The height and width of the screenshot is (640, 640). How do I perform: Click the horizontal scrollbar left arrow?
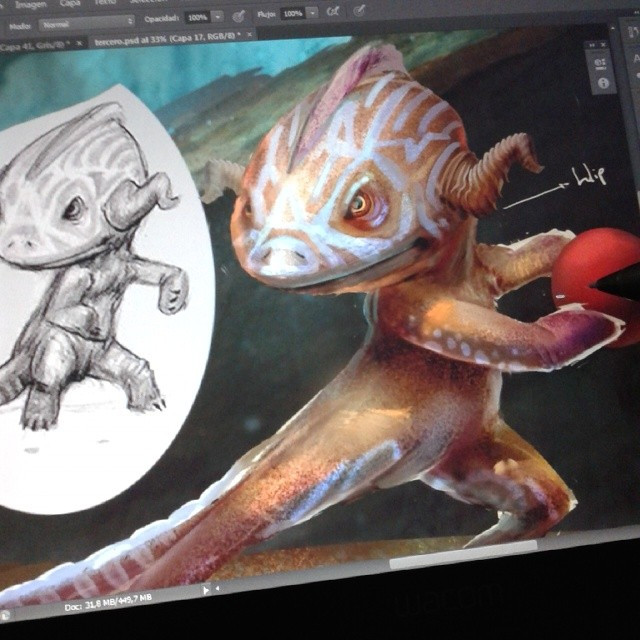[x=218, y=588]
